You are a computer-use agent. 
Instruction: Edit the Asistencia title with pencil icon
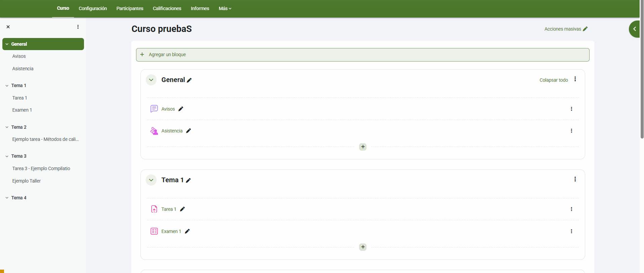coord(188,131)
